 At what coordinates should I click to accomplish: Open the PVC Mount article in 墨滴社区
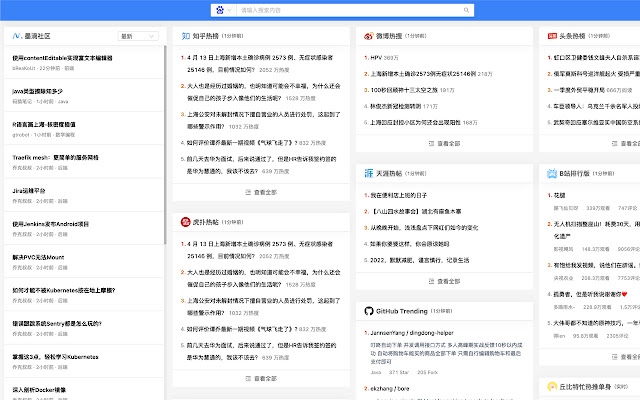[x=38, y=257]
